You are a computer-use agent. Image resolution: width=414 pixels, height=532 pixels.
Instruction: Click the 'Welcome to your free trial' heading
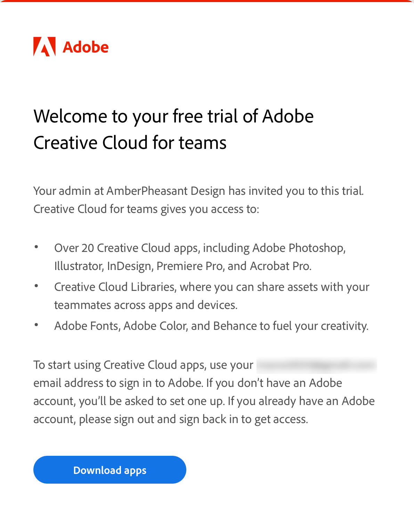click(x=173, y=116)
